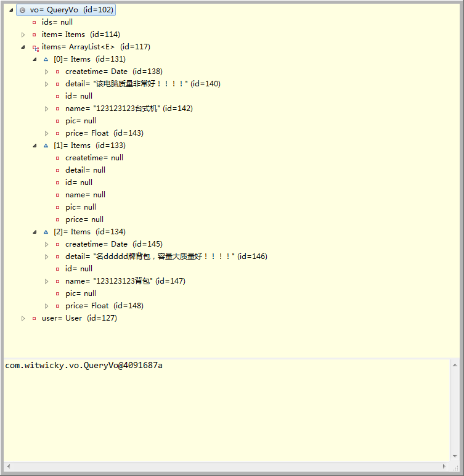
Task: Collapse the vo= QueryVo root node
Action: 11,10
